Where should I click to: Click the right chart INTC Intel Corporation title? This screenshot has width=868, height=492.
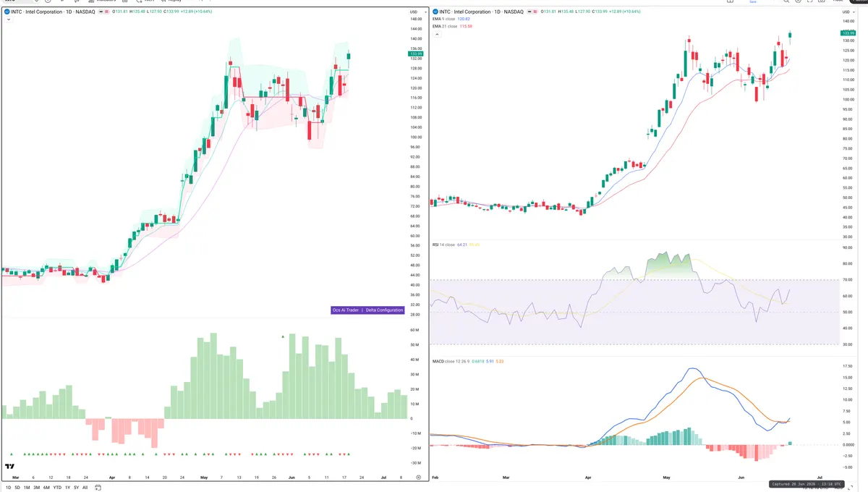[482, 12]
